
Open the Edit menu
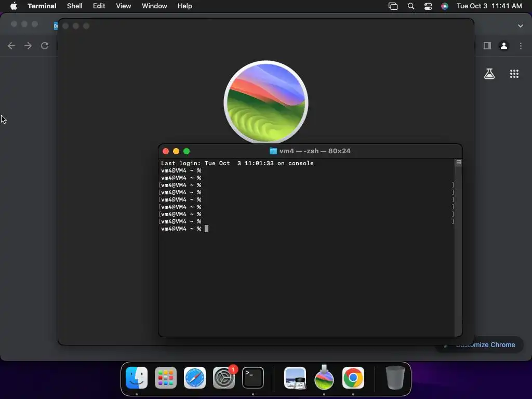(99, 6)
